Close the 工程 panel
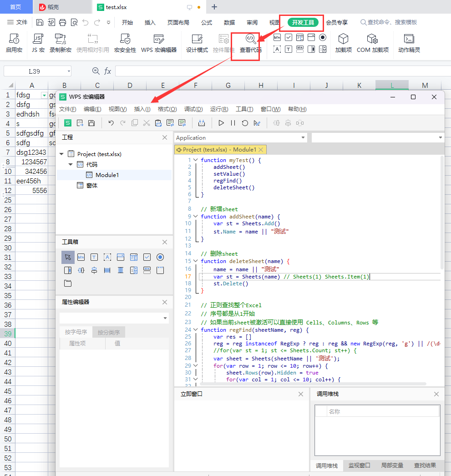This screenshot has height=476, width=451. pyautogui.click(x=165, y=137)
